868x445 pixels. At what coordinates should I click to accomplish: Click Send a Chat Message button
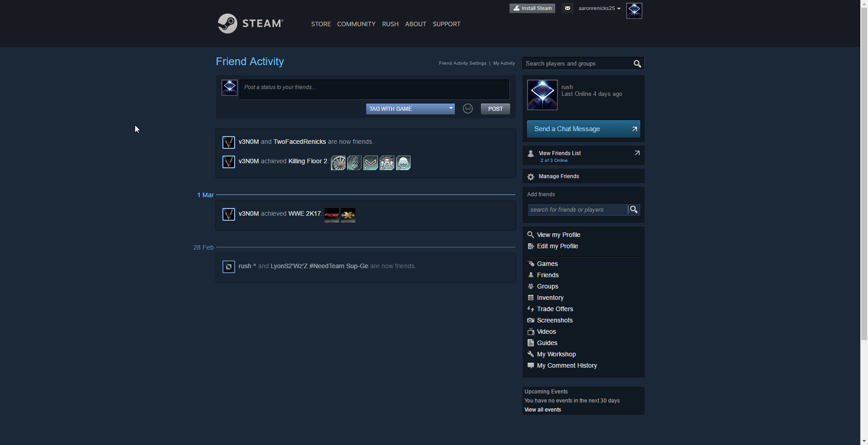583,129
